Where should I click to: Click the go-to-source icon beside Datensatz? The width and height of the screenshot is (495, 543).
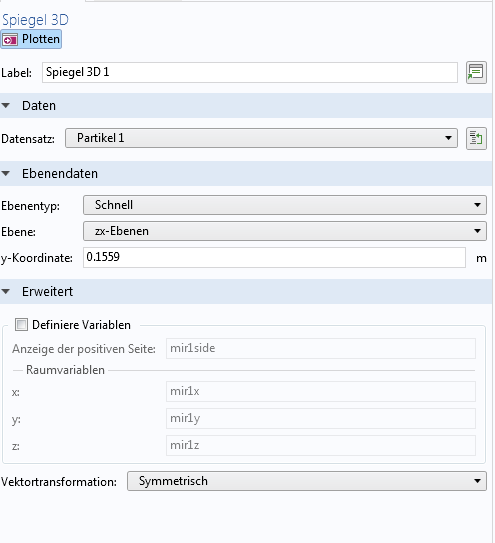tap(476, 139)
